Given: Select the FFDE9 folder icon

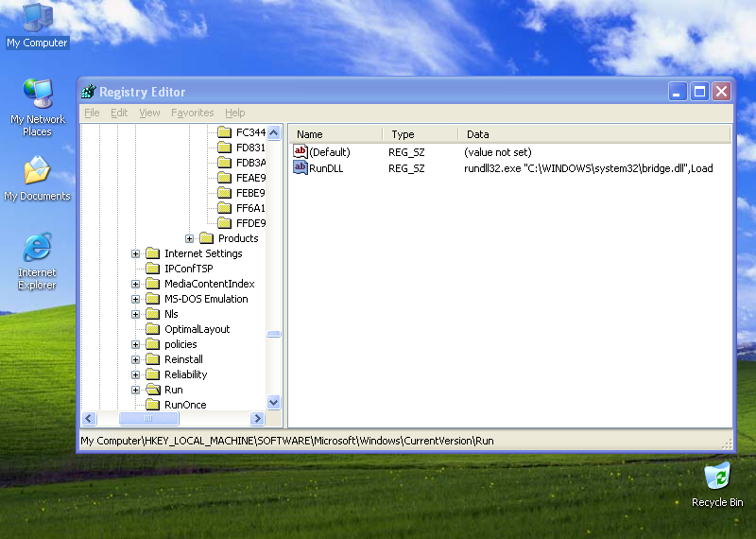Looking at the screenshot, I should (x=224, y=223).
